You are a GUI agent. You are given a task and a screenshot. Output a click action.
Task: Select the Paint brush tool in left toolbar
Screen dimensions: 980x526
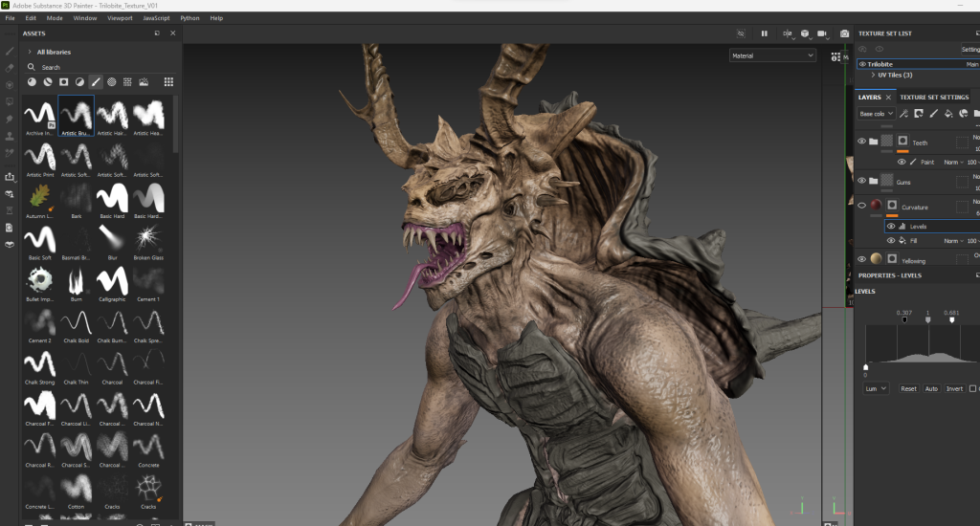pyautogui.click(x=10, y=51)
